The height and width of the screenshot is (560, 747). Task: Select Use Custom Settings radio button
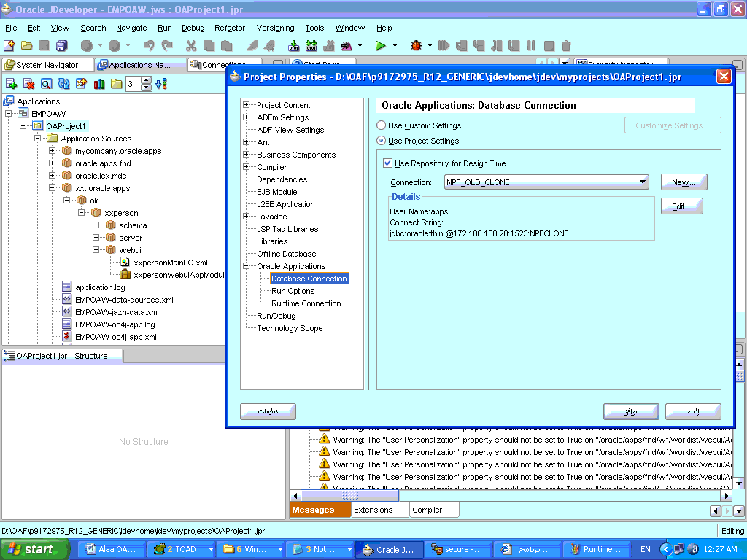point(381,125)
